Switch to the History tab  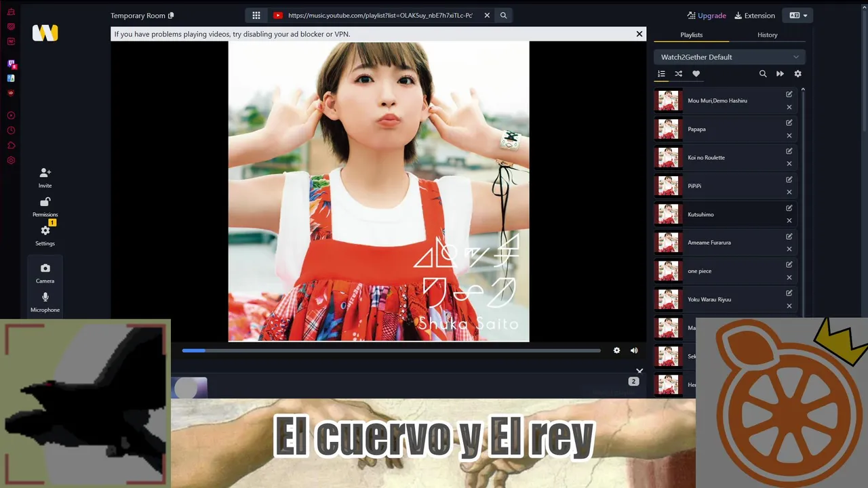pyautogui.click(x=767, y=35)
